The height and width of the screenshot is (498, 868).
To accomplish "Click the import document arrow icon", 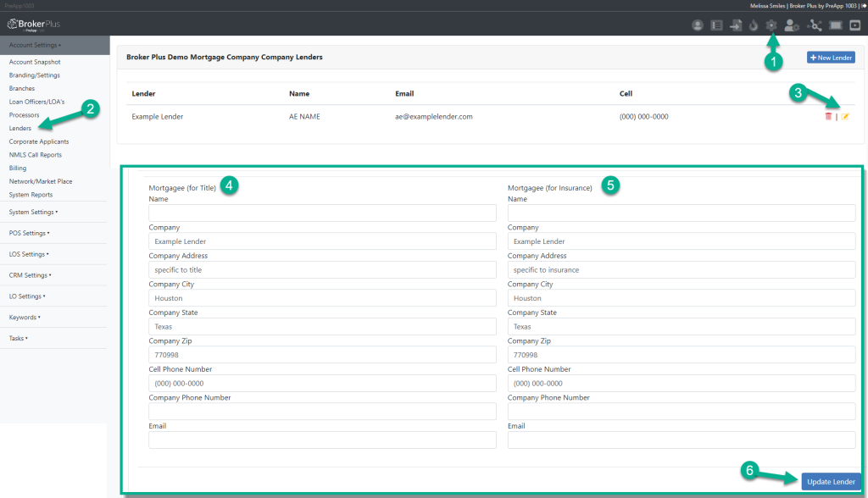I will tap(735, 25).
